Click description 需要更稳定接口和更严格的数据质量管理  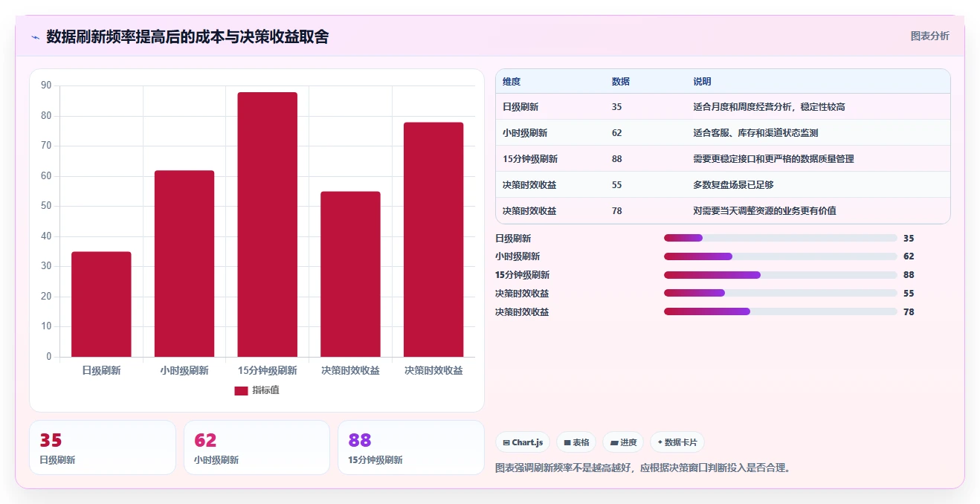[x=773, y=159]
